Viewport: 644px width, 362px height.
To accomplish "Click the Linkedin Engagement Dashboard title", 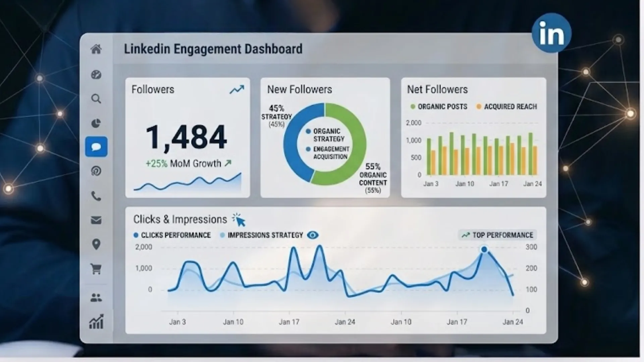I will 213,49.
